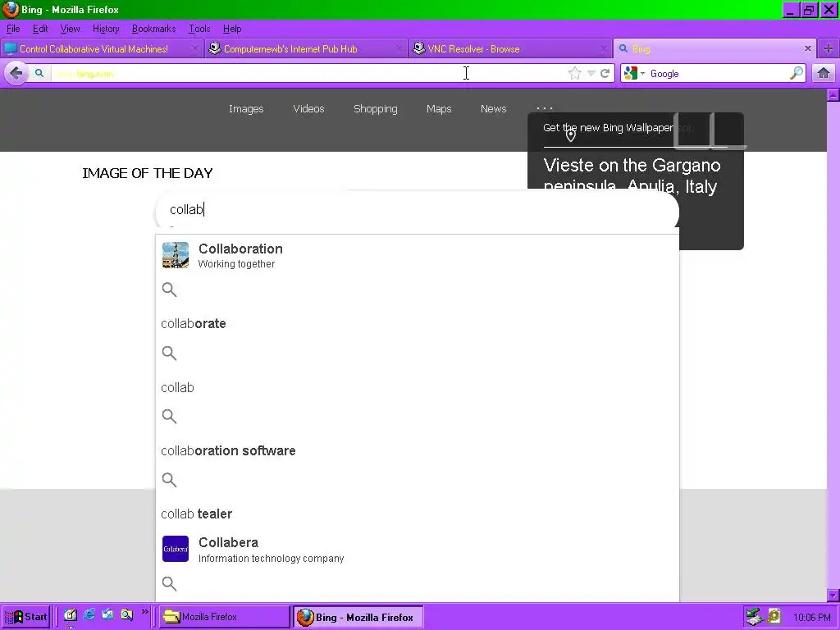Click the site identity icon in address bar
840x630 pixels.
pyautogui.click(x=39, y=73)
